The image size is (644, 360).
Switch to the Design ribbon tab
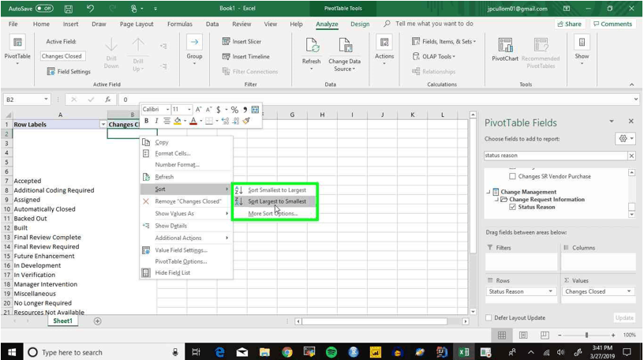pos(360,24)
